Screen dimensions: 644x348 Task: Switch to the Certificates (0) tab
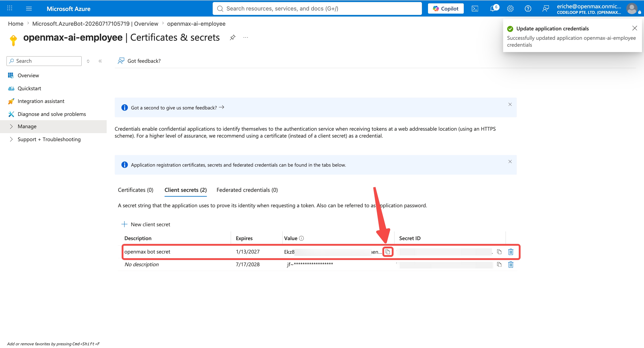click(136, 190)
